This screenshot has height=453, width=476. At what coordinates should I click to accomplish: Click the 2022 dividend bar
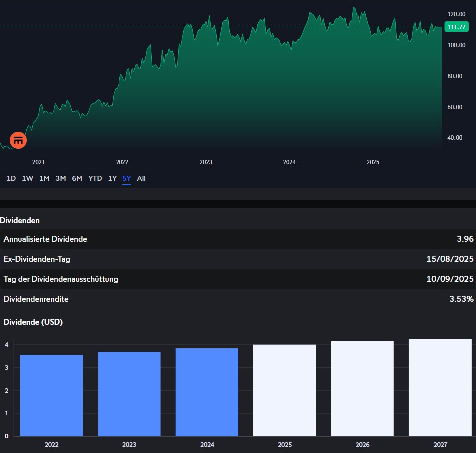(x=52, y=395)
